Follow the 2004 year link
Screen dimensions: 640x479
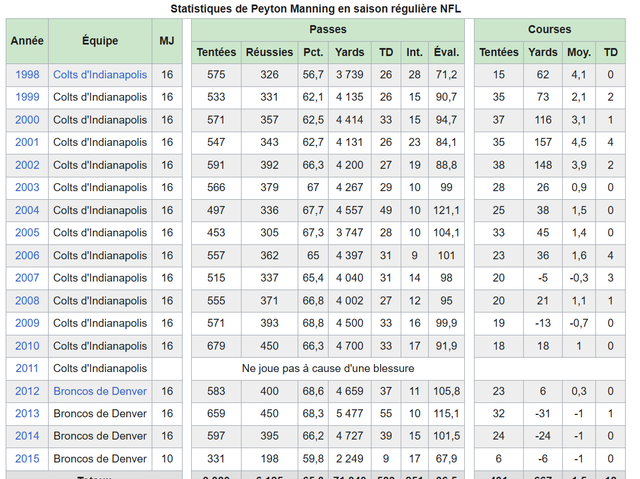click(x=26, y=210)
